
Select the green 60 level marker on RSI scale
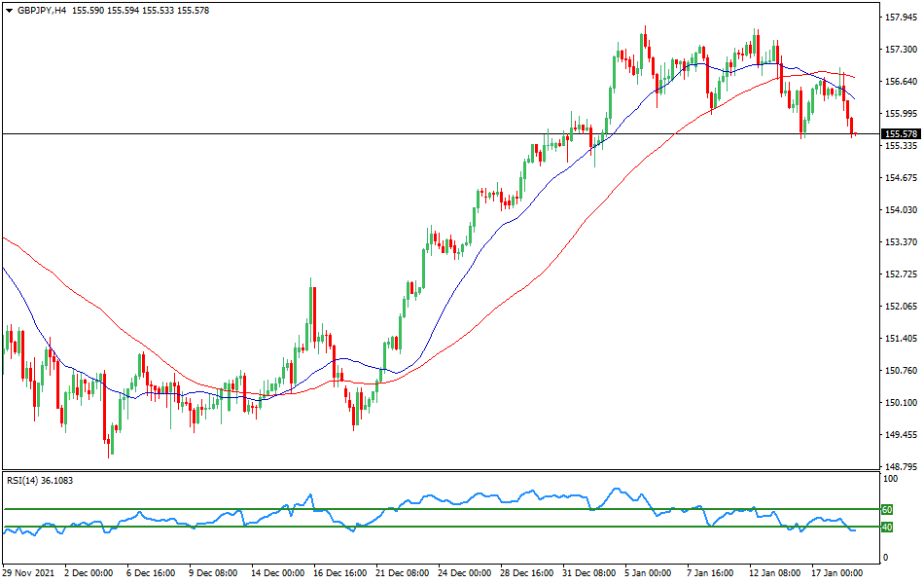[886, 508]
